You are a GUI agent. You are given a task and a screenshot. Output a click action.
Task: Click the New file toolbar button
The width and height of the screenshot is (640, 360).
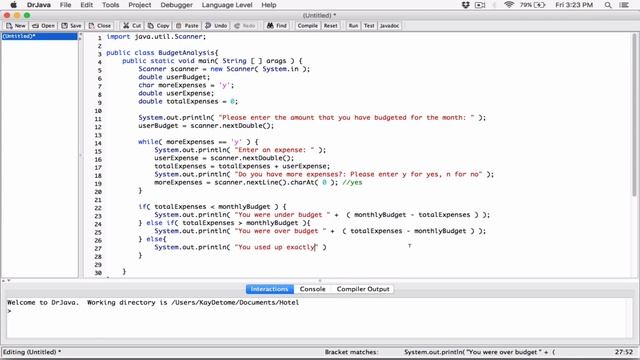click(16, 26)
